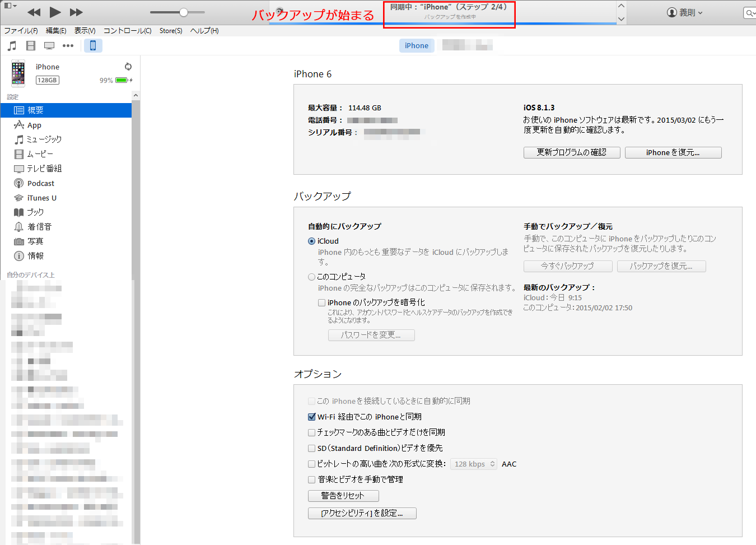Viewport: 756px width, 545px height.
Task: Click パスワードを変更 button
Action: click(x=371, y=335)
